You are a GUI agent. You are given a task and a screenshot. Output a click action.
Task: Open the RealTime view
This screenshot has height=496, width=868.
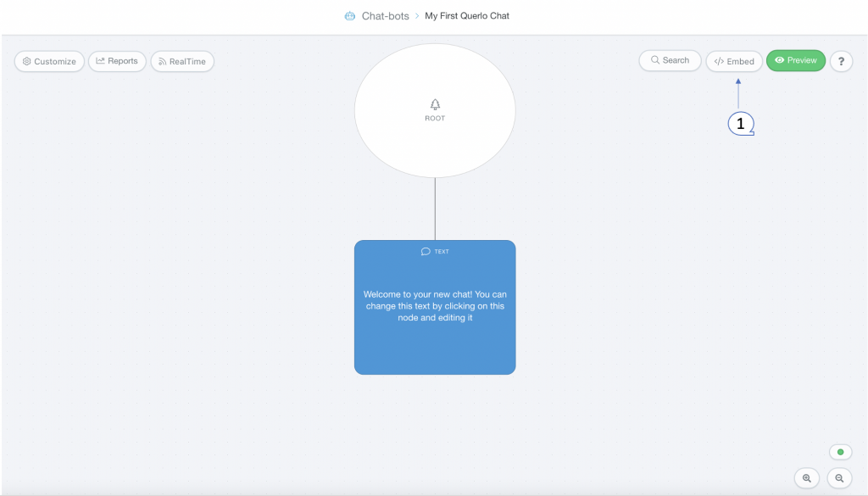pyautogui.click(x=182, y=61)
